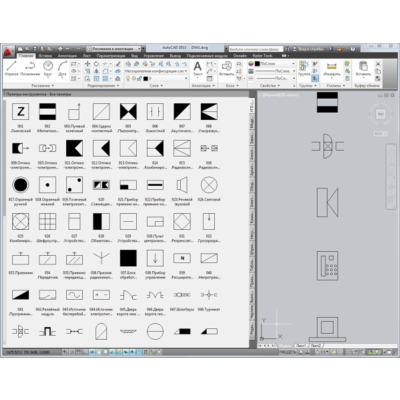Open the layer configuration dropdown
The width and height of the screenshot is (400, 400).
point(156,71)
